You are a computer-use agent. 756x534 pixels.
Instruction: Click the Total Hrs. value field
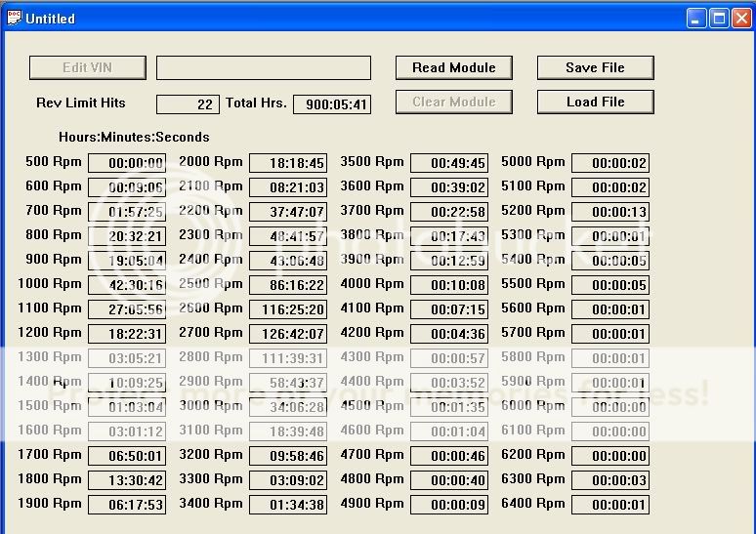coord(331,104)
